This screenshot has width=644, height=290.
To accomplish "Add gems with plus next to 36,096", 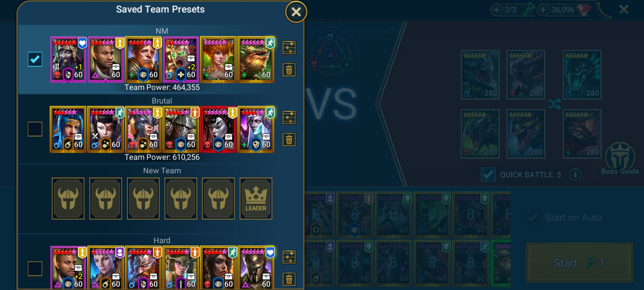I will coord(543,10).
